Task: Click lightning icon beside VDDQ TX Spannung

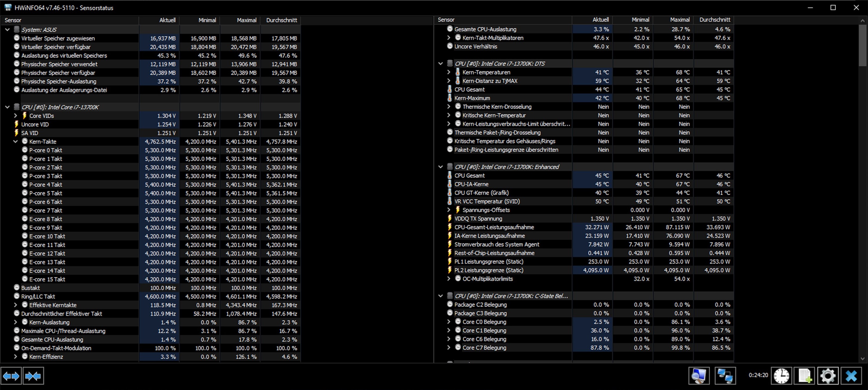Action: coord(449,218)
